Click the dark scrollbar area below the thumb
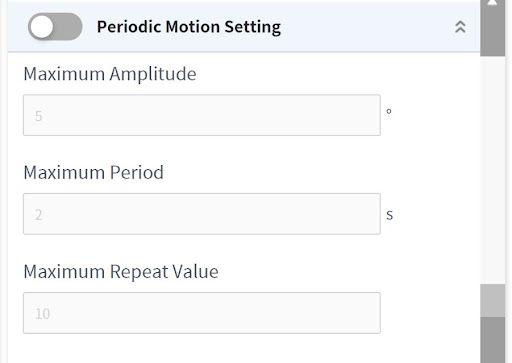The width and height of the screenshot is (512, 363). [492, 340]
